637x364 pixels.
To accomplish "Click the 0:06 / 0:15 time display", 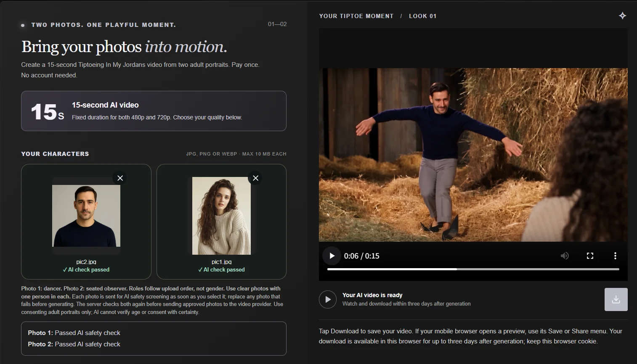I will 361,256.
